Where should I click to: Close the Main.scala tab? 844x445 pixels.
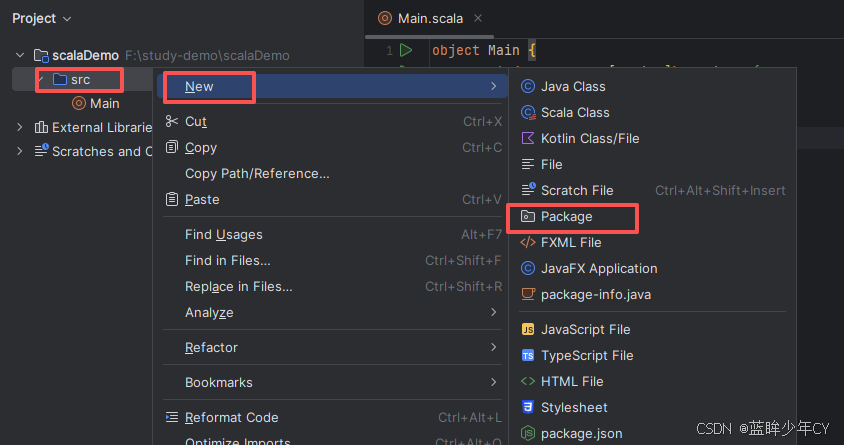coord(478,18)
